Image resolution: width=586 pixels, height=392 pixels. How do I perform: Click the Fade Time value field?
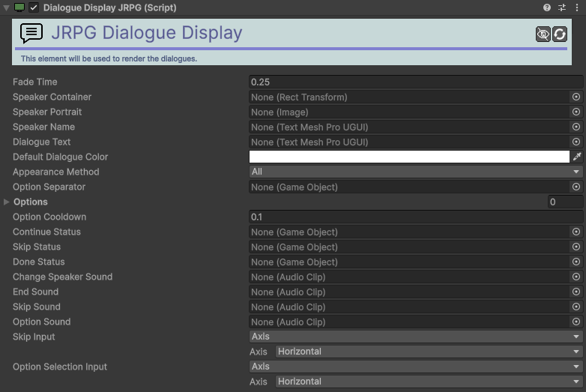(x=416, y=82)
